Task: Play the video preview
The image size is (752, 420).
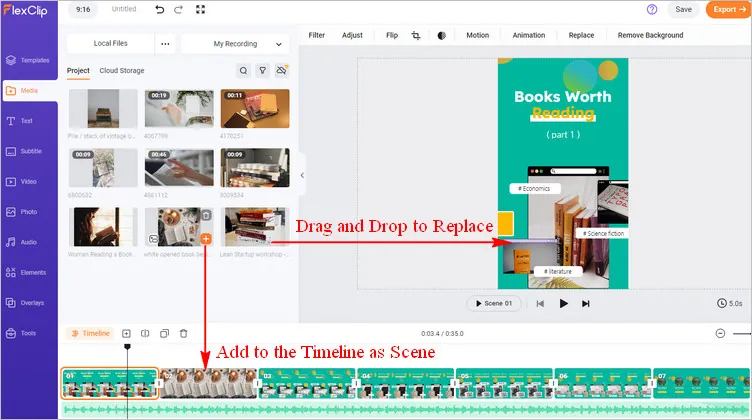Action: [x=564, y=303]
